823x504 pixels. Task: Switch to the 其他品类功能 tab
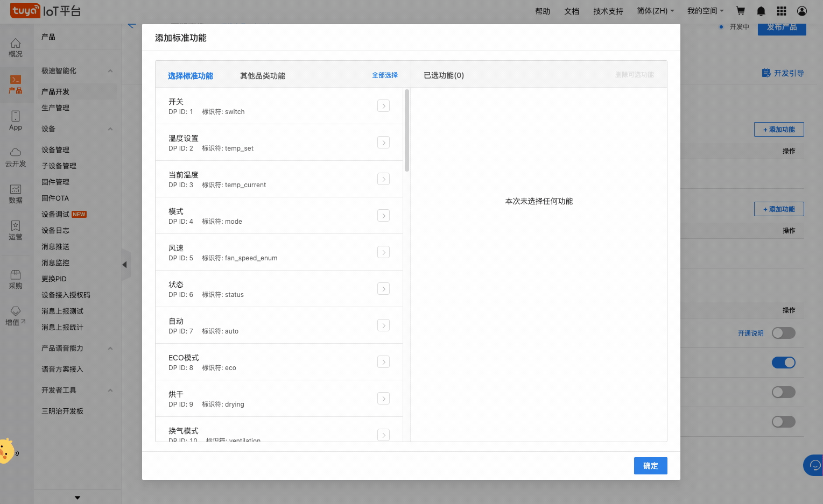(x=262, y=76)
